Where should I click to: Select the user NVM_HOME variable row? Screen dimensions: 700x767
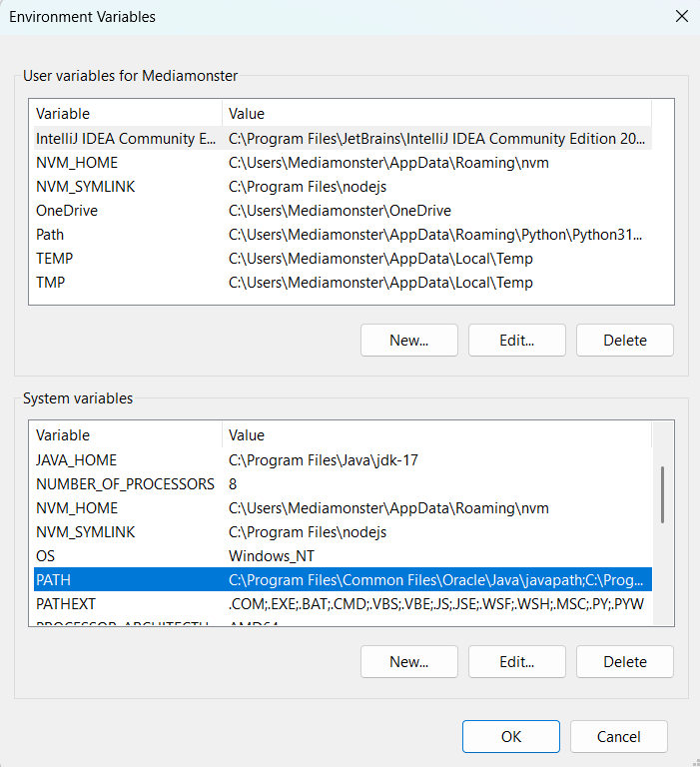(343, 163)
